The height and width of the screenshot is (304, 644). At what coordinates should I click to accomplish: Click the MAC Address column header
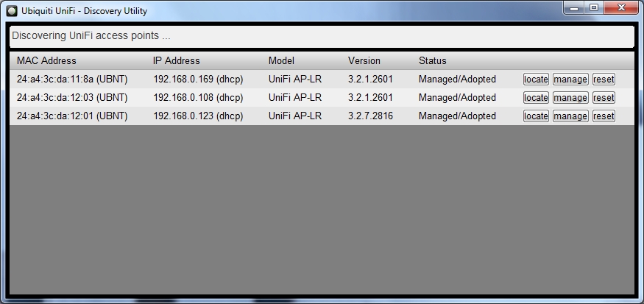(46, 61)
